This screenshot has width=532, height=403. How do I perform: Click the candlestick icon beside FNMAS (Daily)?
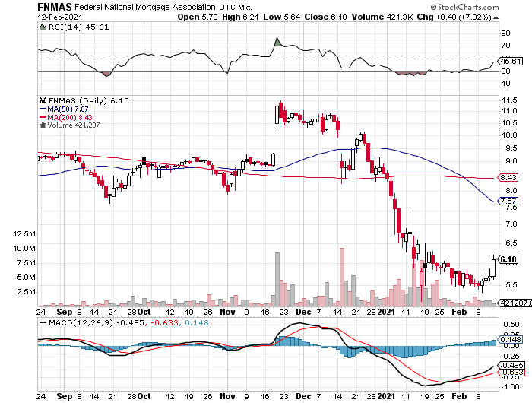tap(43, 100)
